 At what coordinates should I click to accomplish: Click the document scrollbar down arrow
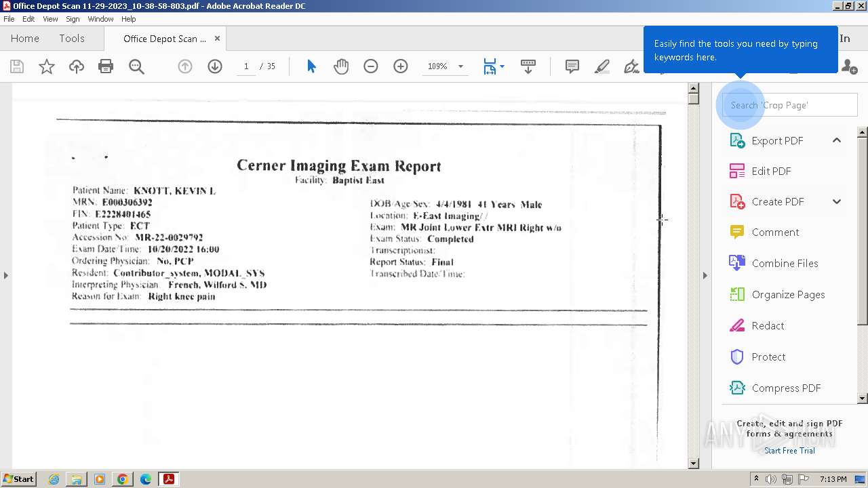(x=693, y=464)
